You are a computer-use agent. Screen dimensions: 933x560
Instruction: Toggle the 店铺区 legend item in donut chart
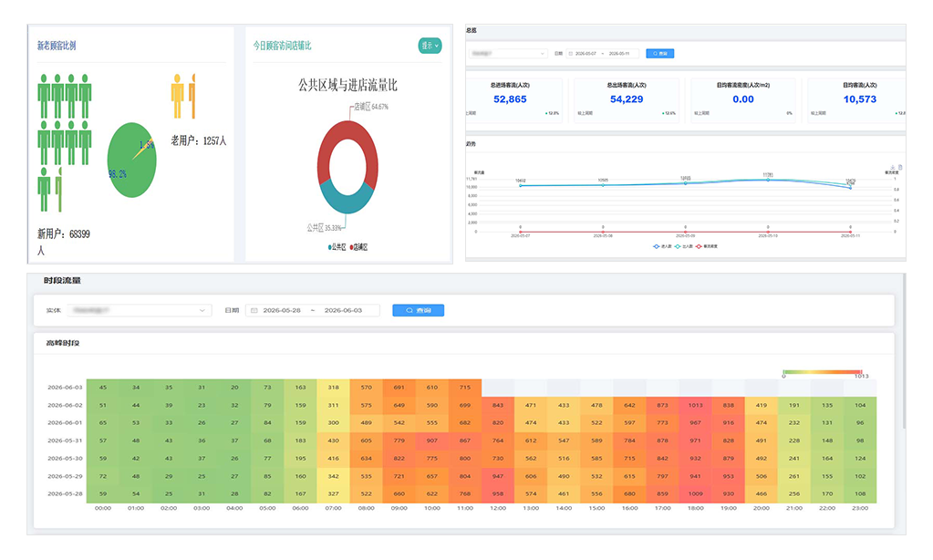(358, 247)
